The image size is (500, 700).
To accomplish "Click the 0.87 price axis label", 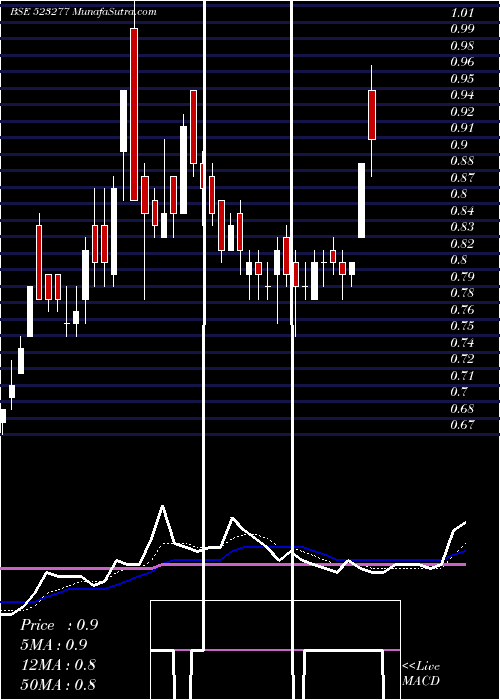I will [x=461, y=178].
